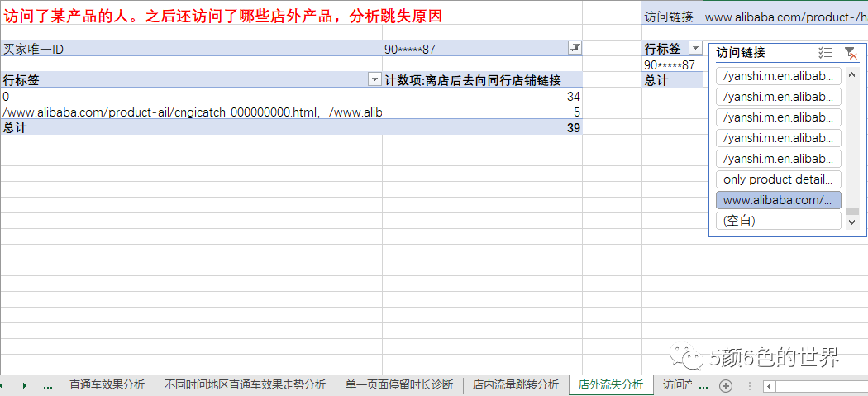868x396 pixels.
Task: Click the 计数项:离店后去向同行店铺链接 header cell
Action: (482, 80)
